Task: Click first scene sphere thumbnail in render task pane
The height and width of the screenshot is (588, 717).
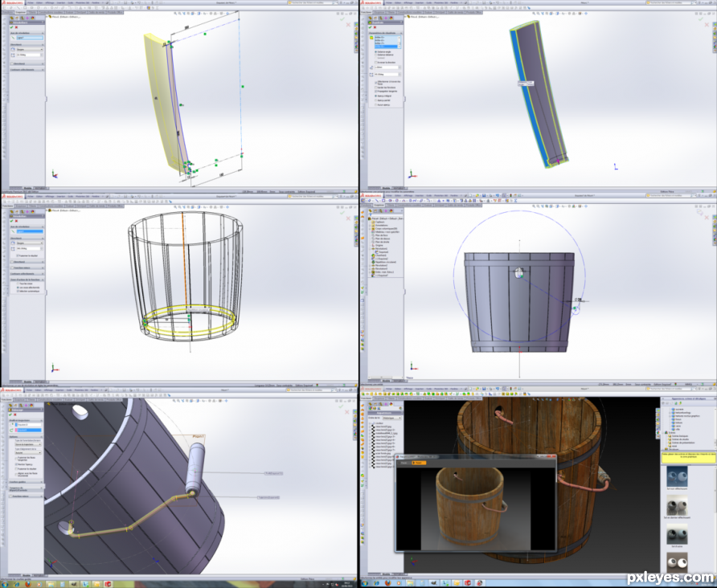Action: click(678, 476)
